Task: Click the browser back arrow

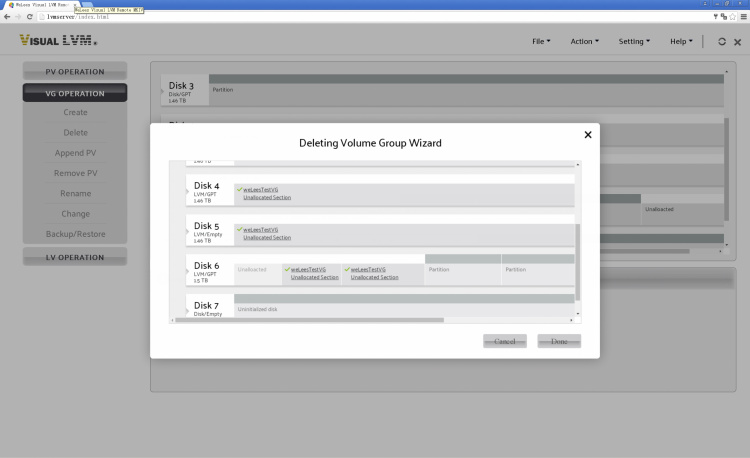Action: point(7,17)
